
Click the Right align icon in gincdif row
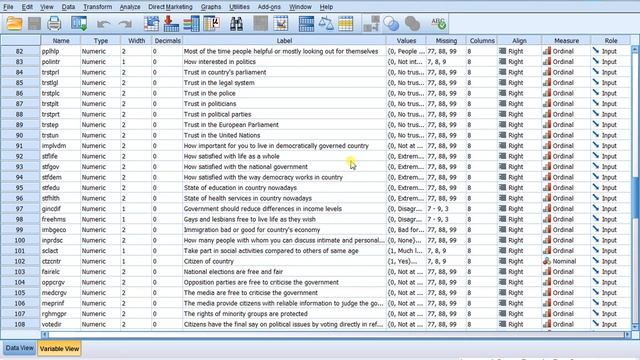tap(502, 209)
